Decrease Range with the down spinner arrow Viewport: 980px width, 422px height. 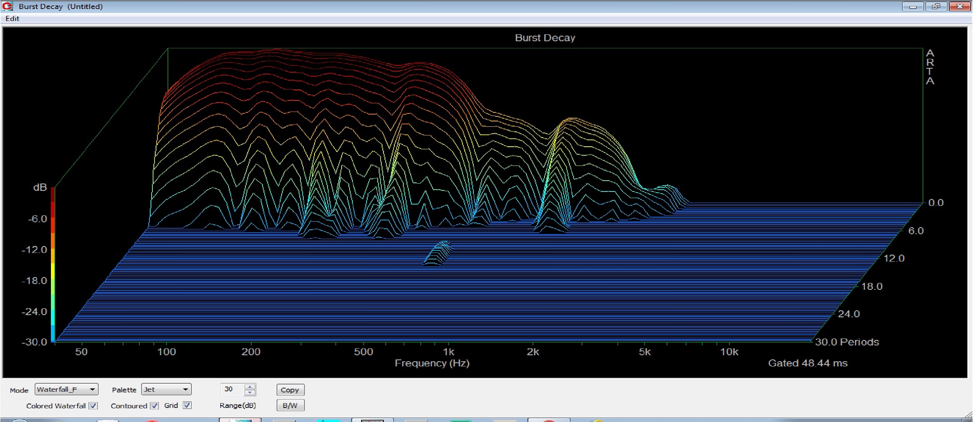click(x=250, y=393)
